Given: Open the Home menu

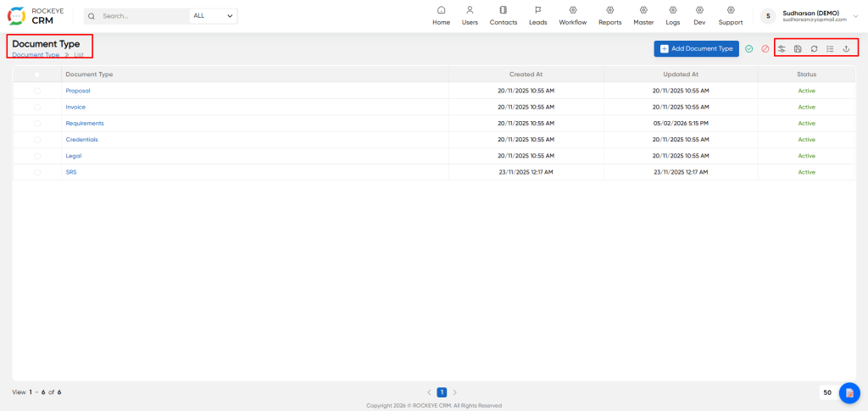Looking at the screenshot, I should [441, 16].
